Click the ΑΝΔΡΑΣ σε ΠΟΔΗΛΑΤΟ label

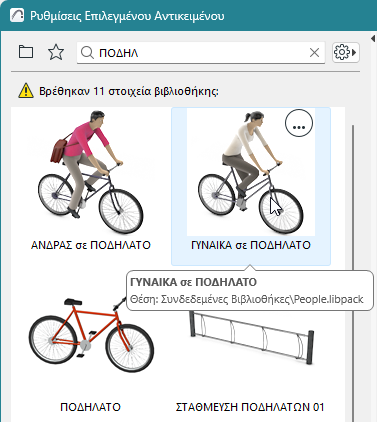(x=91, y=245)
